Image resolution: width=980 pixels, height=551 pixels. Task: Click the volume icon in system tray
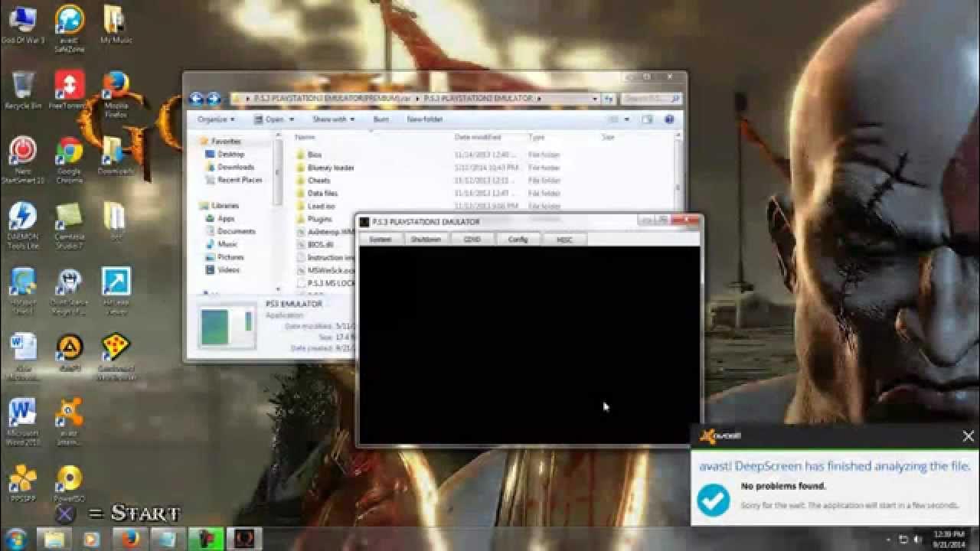(x=918, y=540)
